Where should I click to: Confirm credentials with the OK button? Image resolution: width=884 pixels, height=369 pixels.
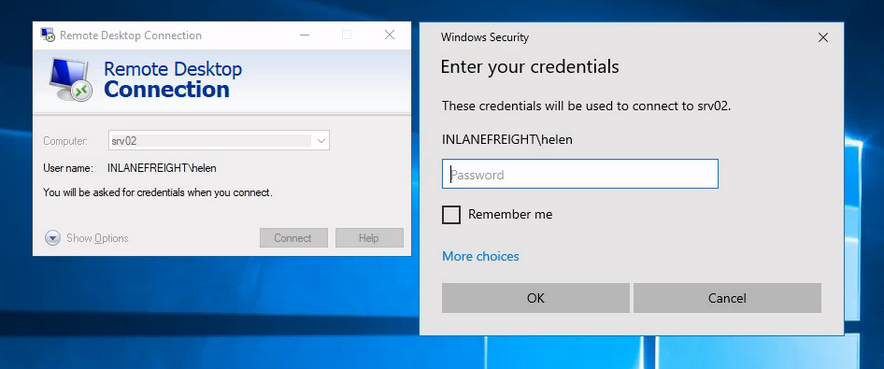tap(536, 298)
